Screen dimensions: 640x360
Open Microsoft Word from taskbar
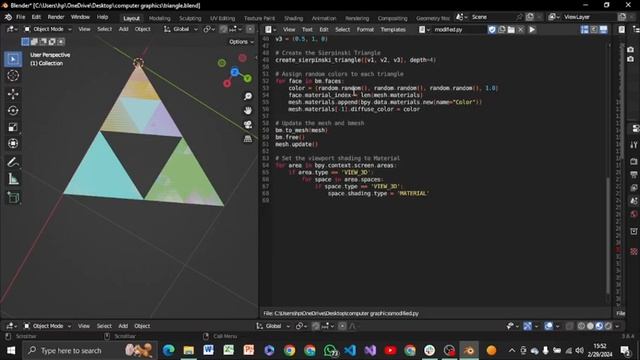(209, 350)
